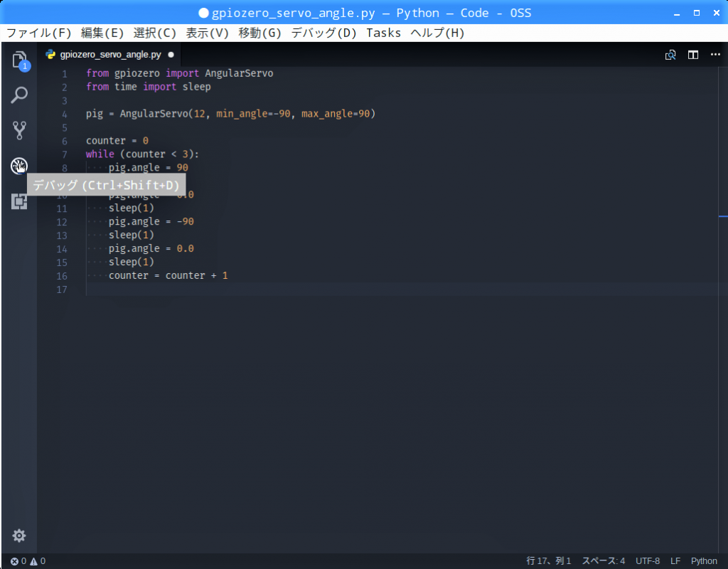Change indentation via スペース: 4

point(603,561)
